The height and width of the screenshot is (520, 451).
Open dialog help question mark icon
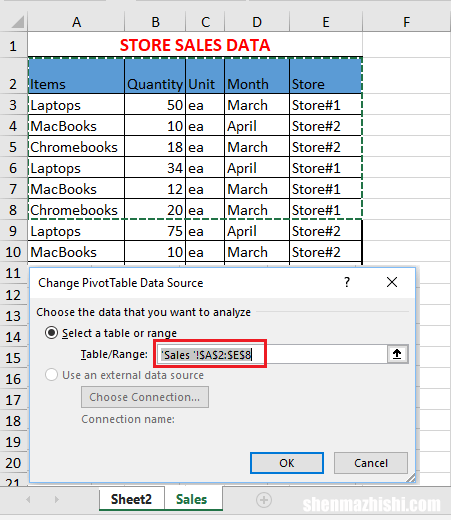click(347, 282)
